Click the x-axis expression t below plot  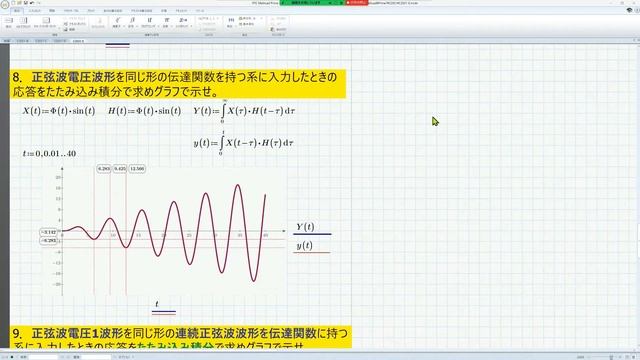click(x=157, y=304)
